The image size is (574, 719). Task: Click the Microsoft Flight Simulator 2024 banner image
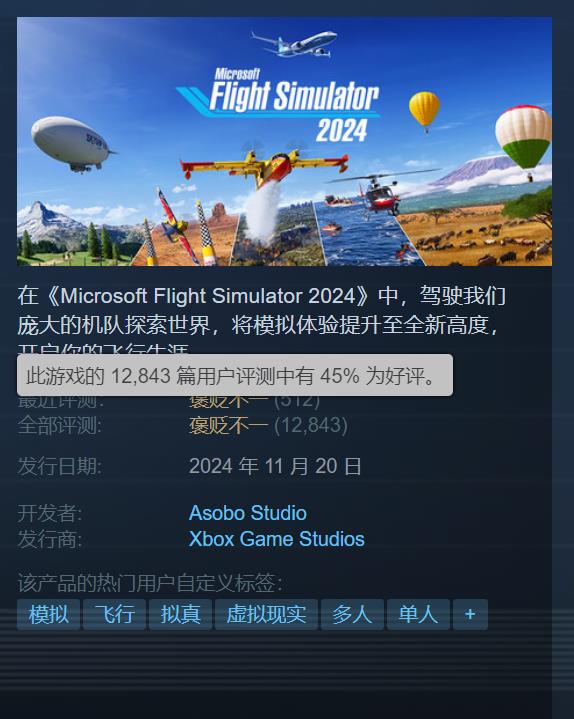[x=284, y=141]
